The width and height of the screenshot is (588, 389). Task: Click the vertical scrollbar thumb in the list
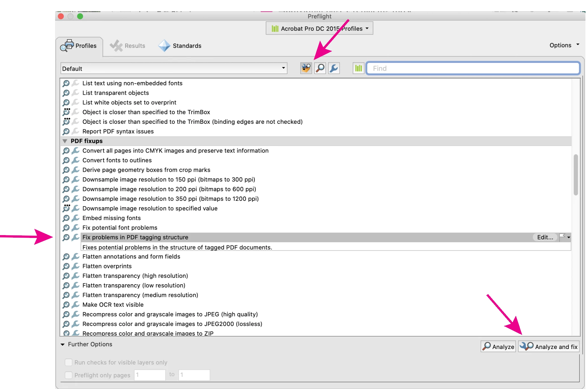[576, 175]
